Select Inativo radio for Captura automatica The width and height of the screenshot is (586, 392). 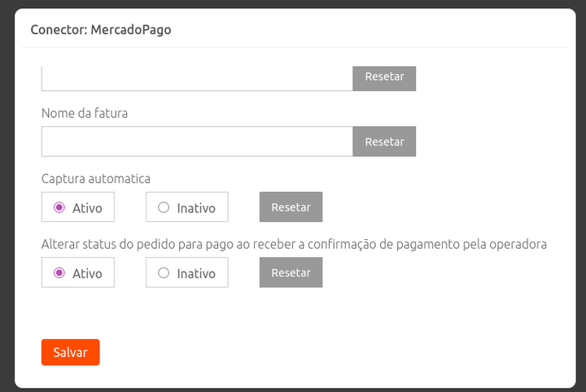tap(164, 207)
